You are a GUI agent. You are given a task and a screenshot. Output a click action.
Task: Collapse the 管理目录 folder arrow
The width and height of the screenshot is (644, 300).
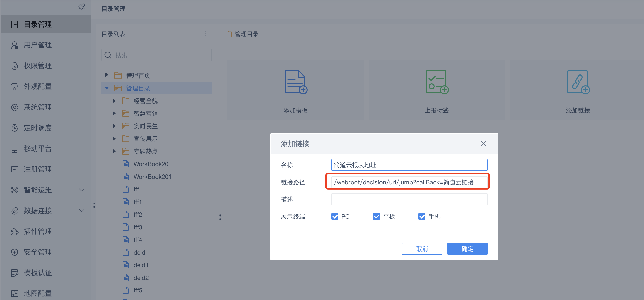(107, 88)
